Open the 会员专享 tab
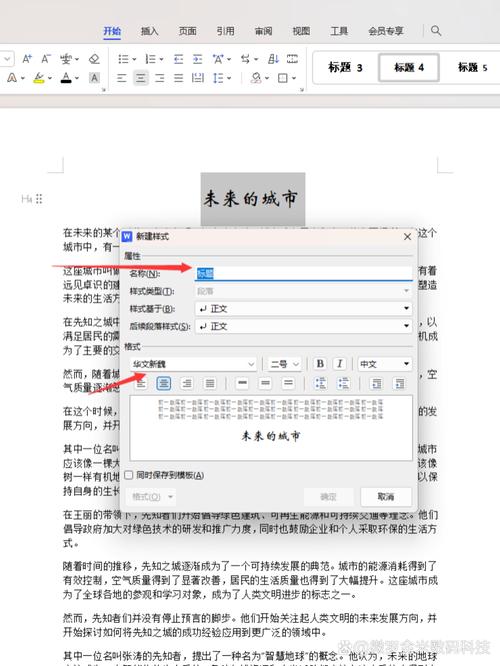Viewport: 500px width, 666px height. point(386,31)
